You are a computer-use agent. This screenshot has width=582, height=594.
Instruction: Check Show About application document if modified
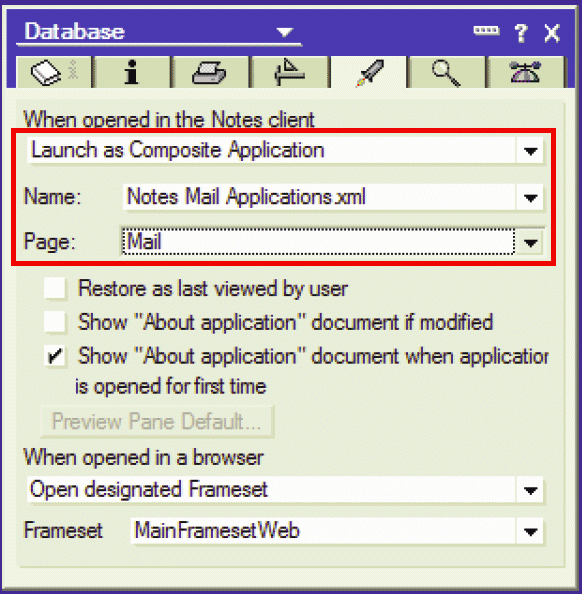coord(55,322)
